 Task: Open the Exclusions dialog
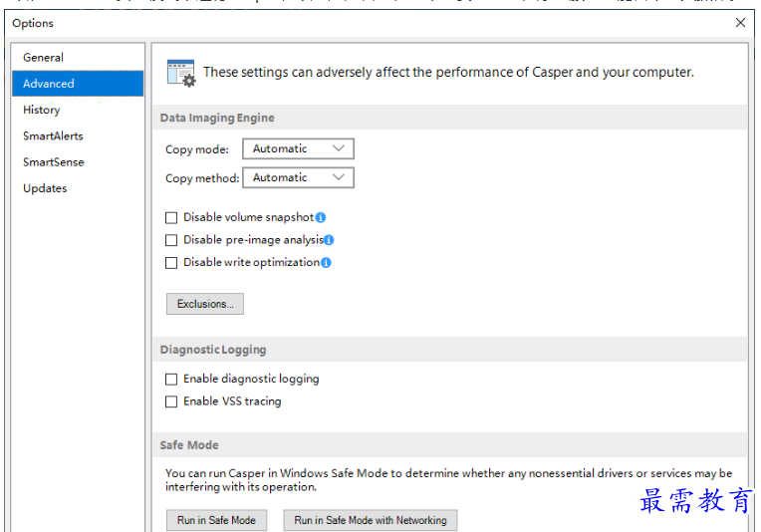click(205, 304)
